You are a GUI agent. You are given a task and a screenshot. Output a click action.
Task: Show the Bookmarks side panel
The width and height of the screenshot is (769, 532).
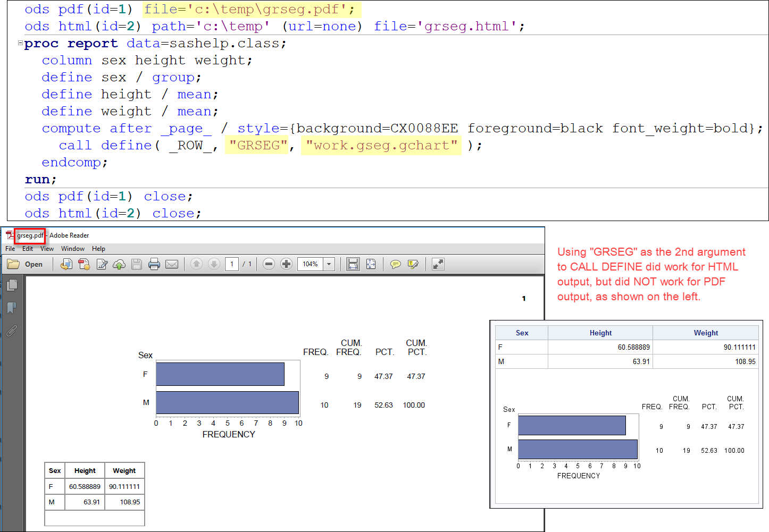click(x=12, y=308)
